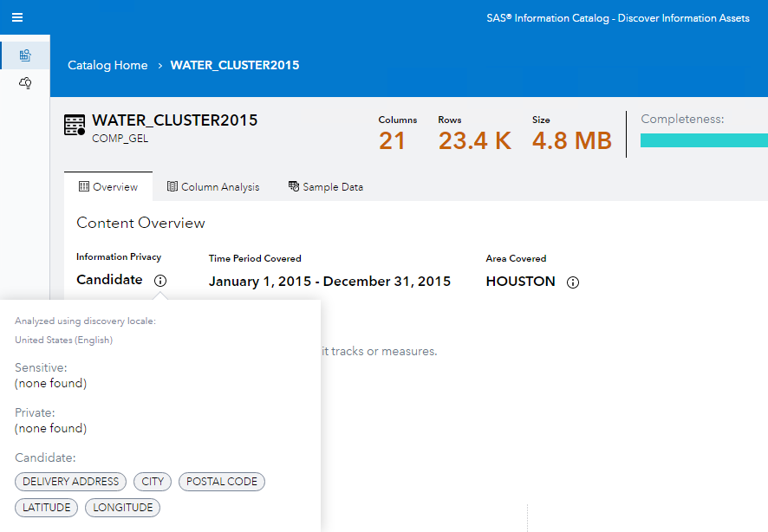This screenshot has height=532, width=768.
Task: Click the Columns count 21
Action: [392, 140]
